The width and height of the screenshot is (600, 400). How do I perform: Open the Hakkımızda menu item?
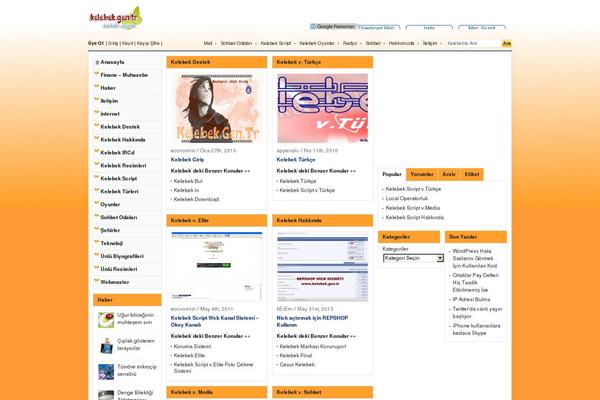click(401, 43)
